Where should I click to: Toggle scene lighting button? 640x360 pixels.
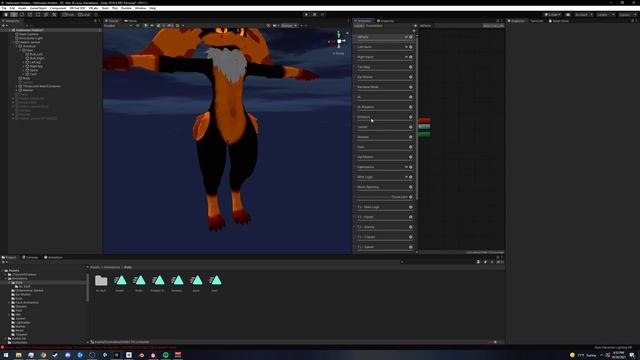pos(145,26)
